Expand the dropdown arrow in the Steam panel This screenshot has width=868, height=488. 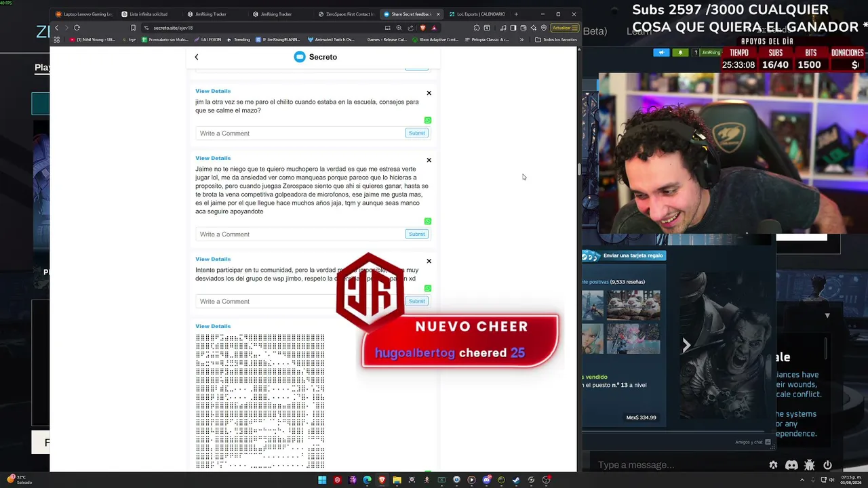click(x=827, y=315)
